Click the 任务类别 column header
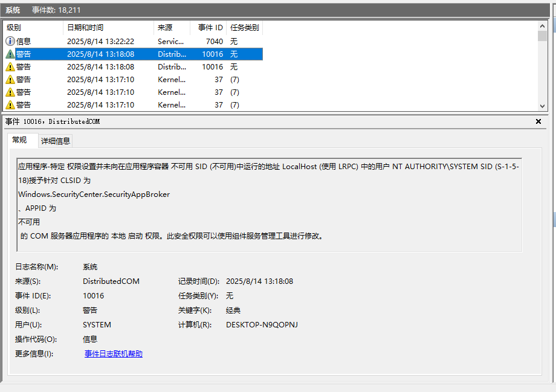Viewport: 556px width, 392px height. (245, 28)
